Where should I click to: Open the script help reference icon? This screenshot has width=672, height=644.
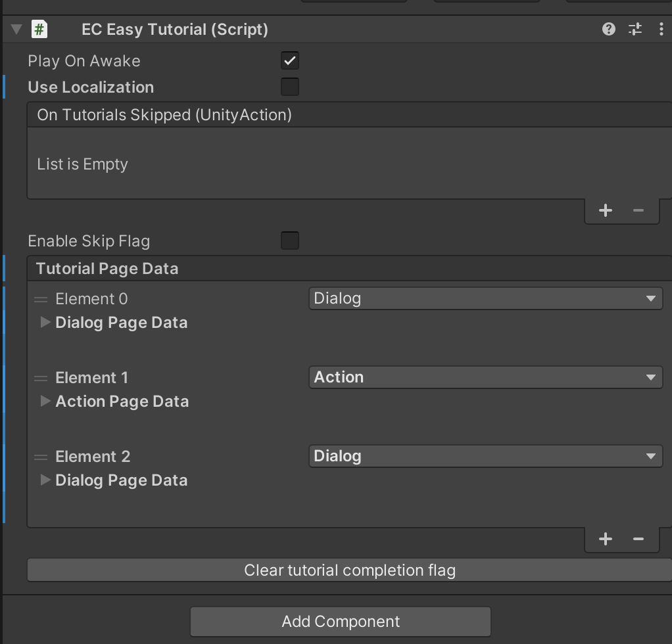(609, 29)
